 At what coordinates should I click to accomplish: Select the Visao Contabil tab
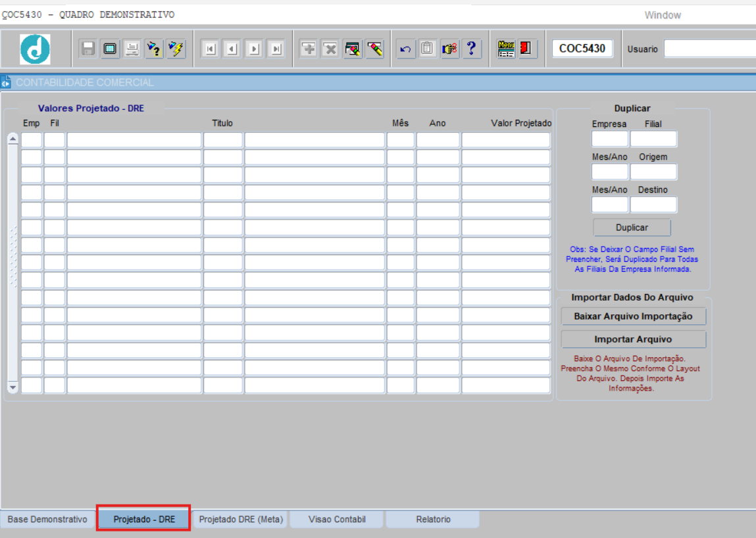(x=337, y=520)
